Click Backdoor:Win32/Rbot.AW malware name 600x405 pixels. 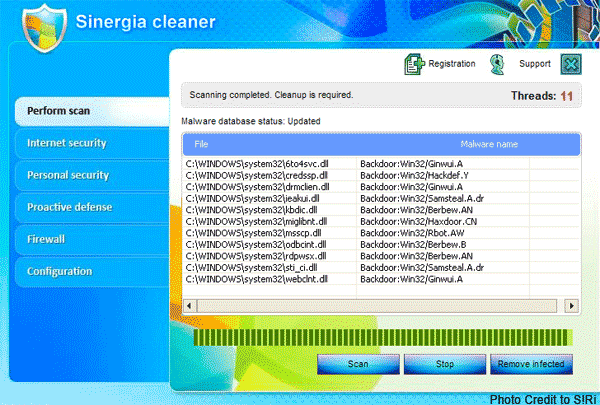point(412,233)
